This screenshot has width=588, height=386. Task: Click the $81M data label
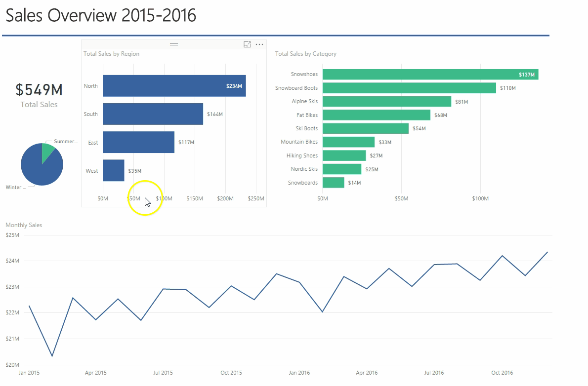point(462,102)
